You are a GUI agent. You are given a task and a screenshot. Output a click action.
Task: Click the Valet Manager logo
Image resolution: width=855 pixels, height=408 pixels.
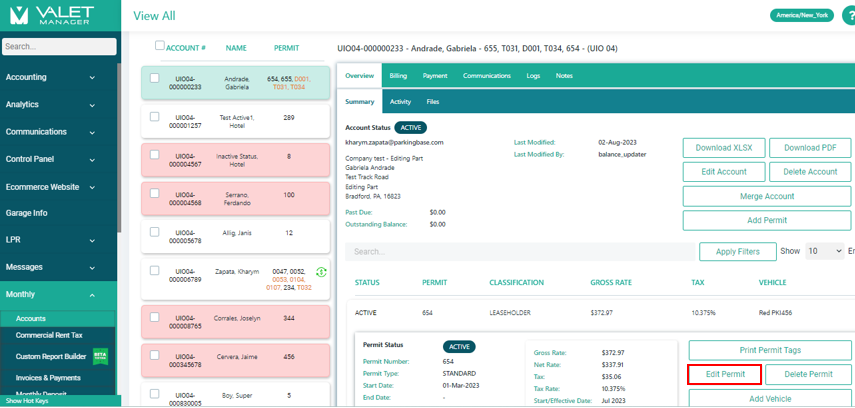click(58, 16)
